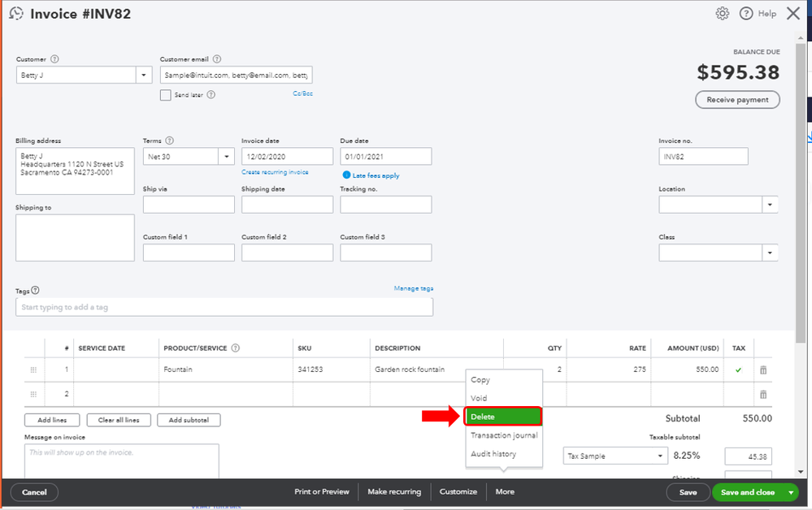Click the Help question mark icon

point(746,14)
